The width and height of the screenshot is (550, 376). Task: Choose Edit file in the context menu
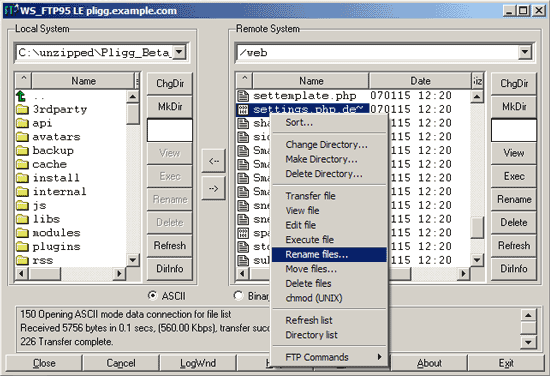pos(329,225)
